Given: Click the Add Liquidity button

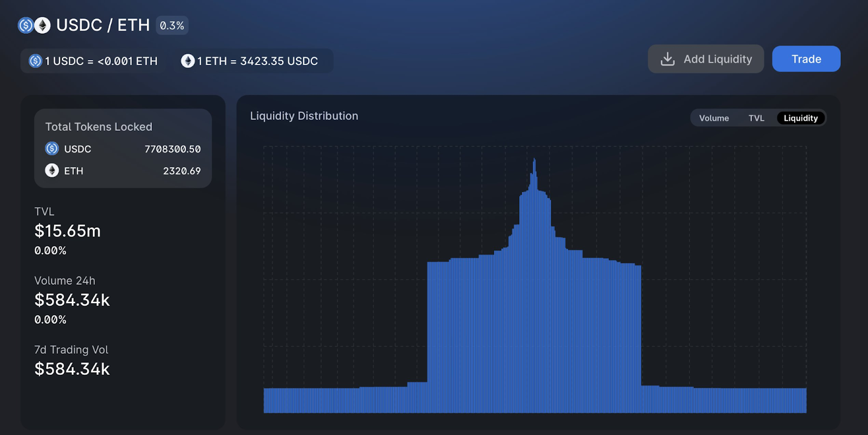Looking at the screenshot, I should pyautogui.click(x=706, y=59).
